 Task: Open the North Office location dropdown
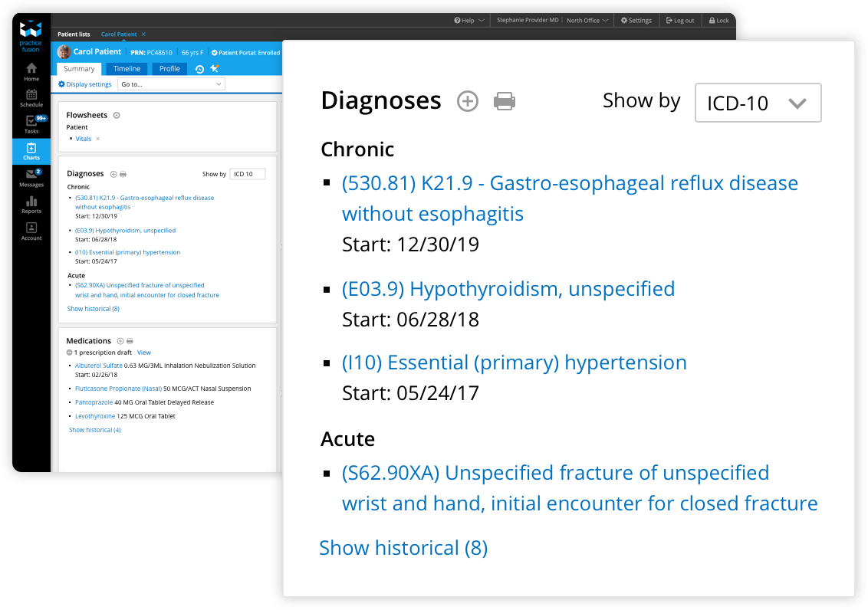coord(588,21)
